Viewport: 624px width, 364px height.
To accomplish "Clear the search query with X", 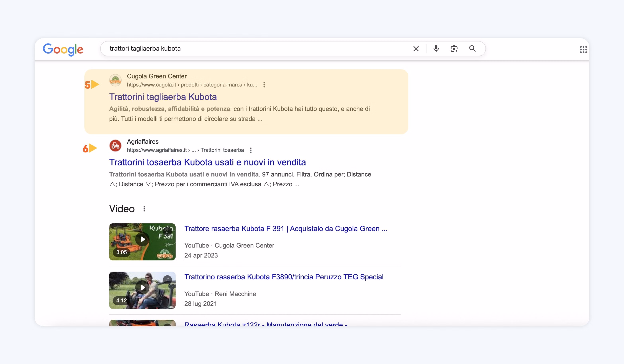I will point(416,49).
